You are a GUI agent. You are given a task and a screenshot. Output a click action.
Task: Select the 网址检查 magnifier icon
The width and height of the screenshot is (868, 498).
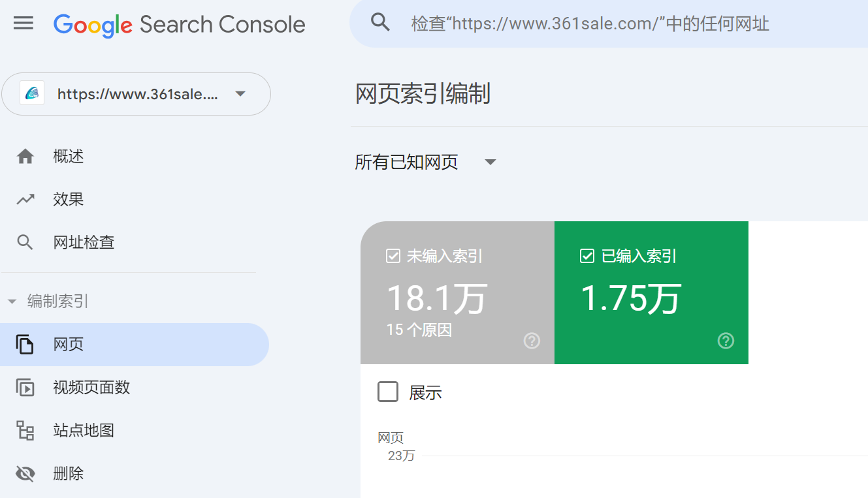click(25, 241)
